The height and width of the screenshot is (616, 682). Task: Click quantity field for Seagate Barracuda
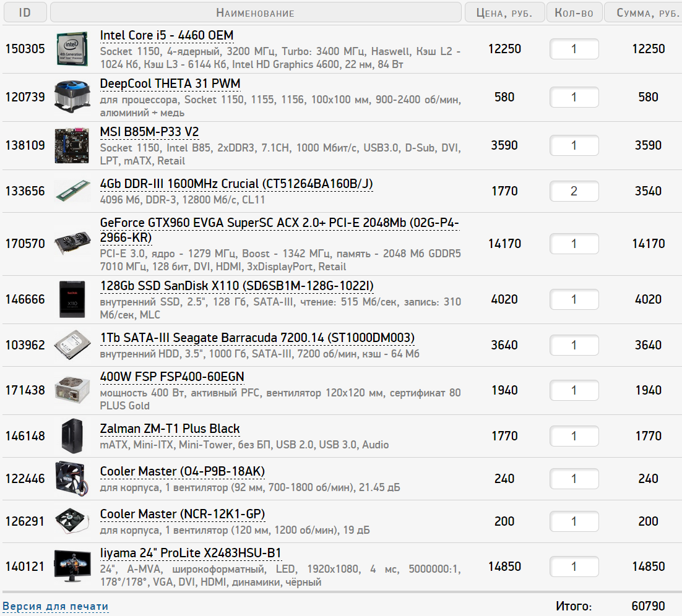point(574,344)
